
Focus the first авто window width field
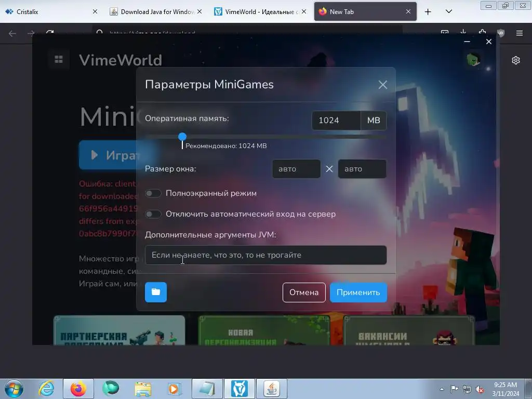coord(296,169)
